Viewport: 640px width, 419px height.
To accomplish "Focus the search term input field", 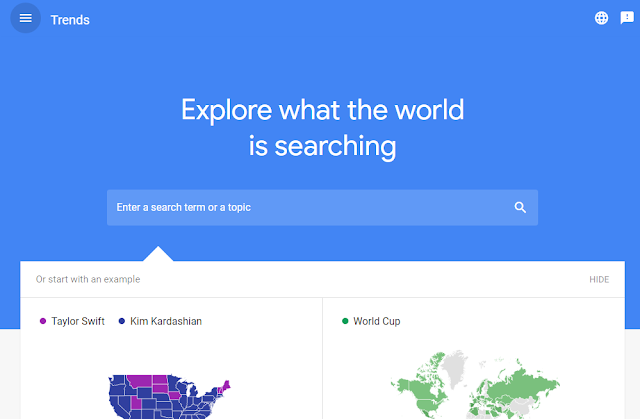I will click(x=300, y=207).
